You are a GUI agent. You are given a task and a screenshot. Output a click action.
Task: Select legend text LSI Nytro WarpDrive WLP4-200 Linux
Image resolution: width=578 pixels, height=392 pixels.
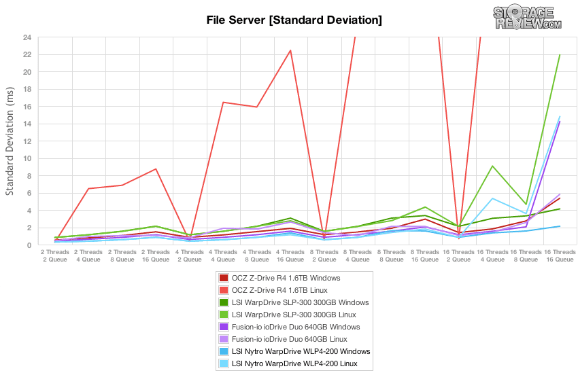pos(294,363)
